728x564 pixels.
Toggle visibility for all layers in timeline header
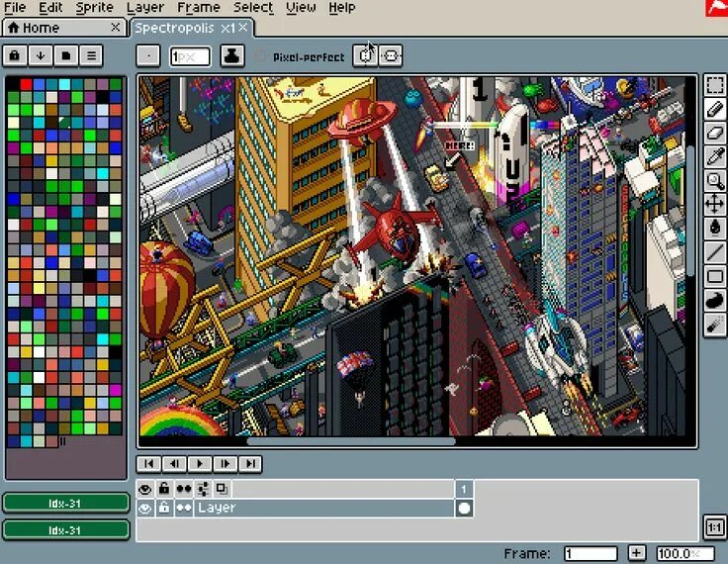tap(144, 489)
